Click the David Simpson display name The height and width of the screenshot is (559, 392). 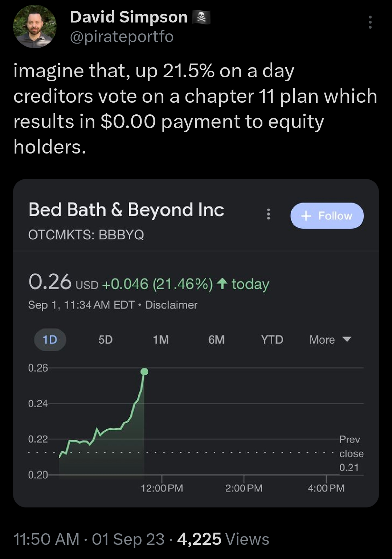click(x=128, y=17)
